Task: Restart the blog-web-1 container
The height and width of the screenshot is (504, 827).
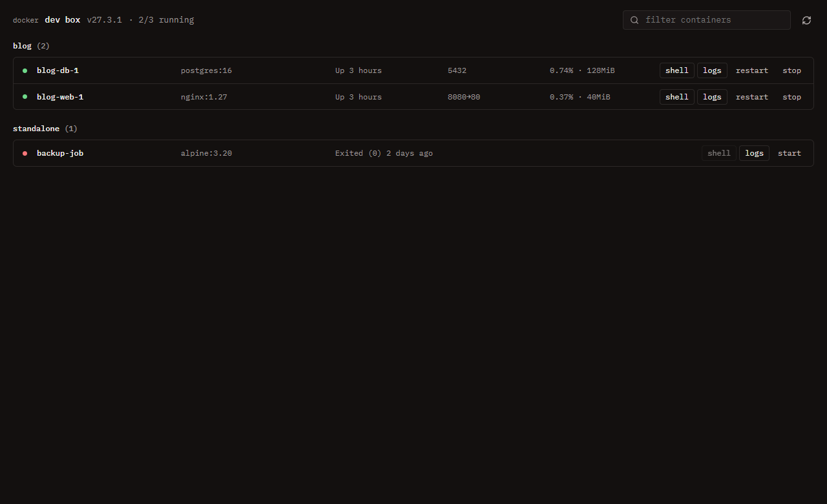Action: tap(752, 97)
